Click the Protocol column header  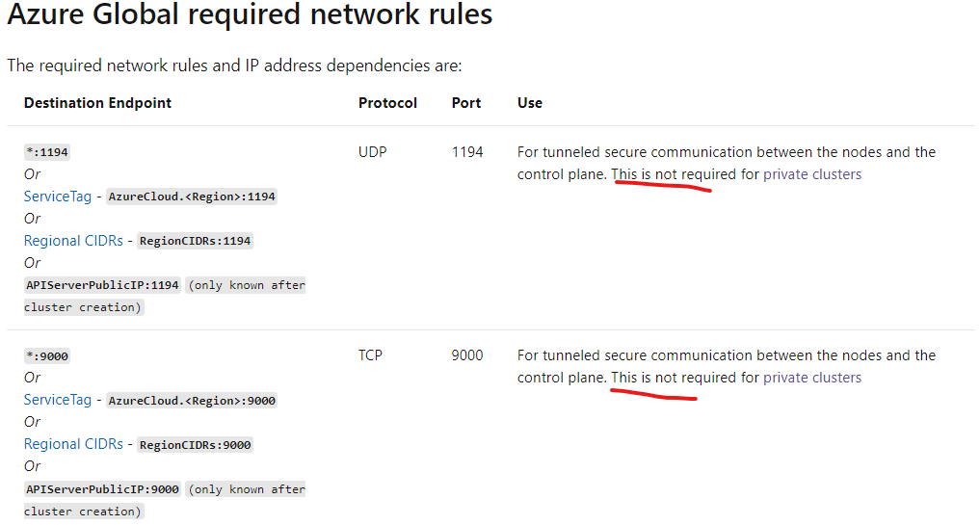point(387,103)
